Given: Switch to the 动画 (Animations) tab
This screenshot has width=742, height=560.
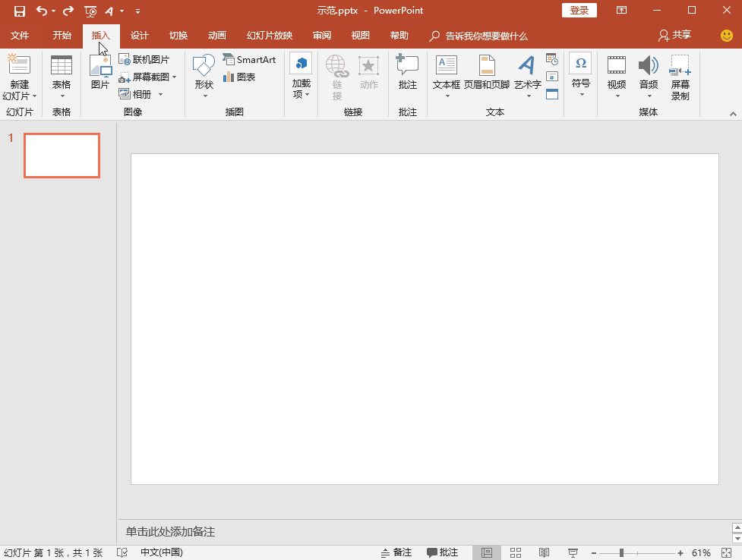Looking at the screenshot, I should [x=216, y=36].
